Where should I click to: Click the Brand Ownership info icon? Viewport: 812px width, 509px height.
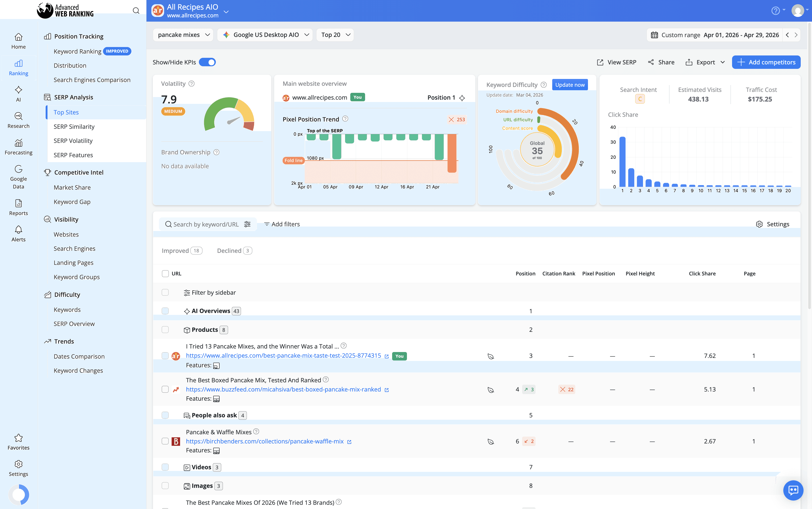pyautogui.click(x=217, y=152)
